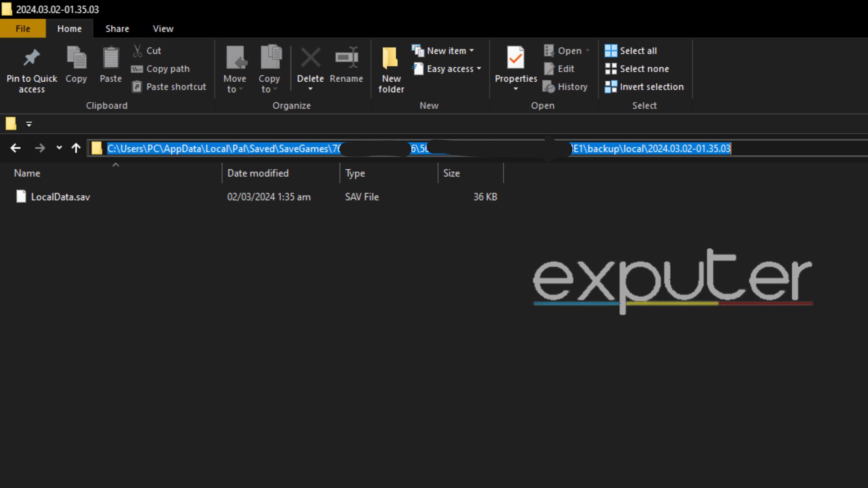Open the Home ribbon tab
The height and width of the screenshot is (488, 868).
69,28
